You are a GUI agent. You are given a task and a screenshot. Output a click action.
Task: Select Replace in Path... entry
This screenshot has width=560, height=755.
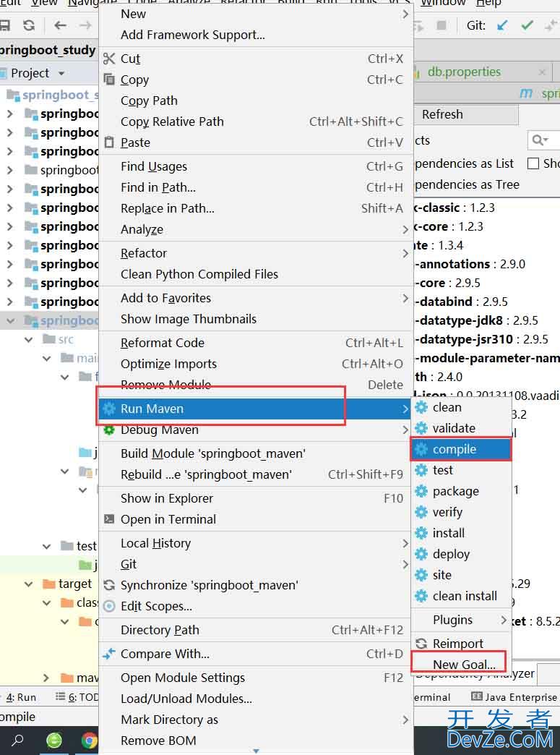[x=256, y=208]
